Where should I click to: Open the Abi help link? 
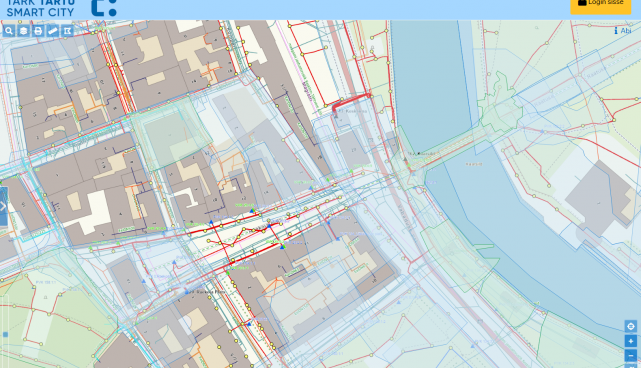tap(623, 31)
